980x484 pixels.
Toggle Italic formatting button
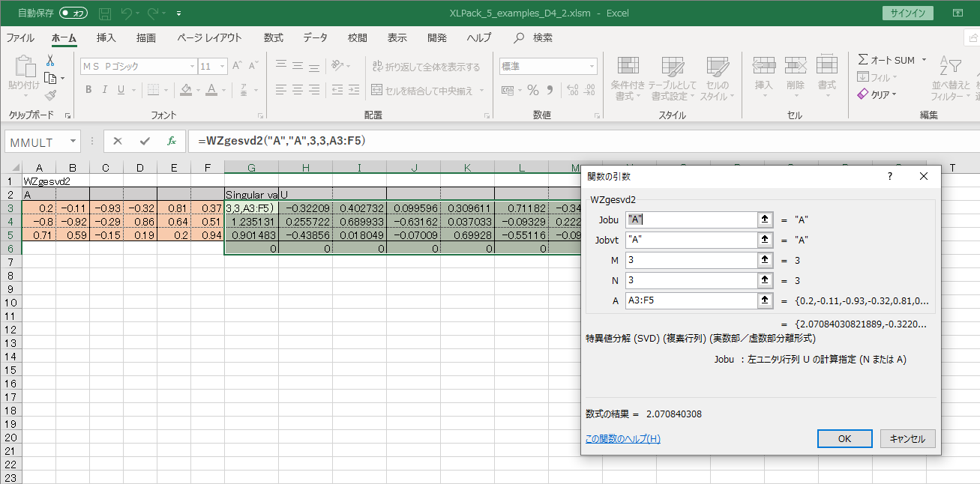point(105,90)
